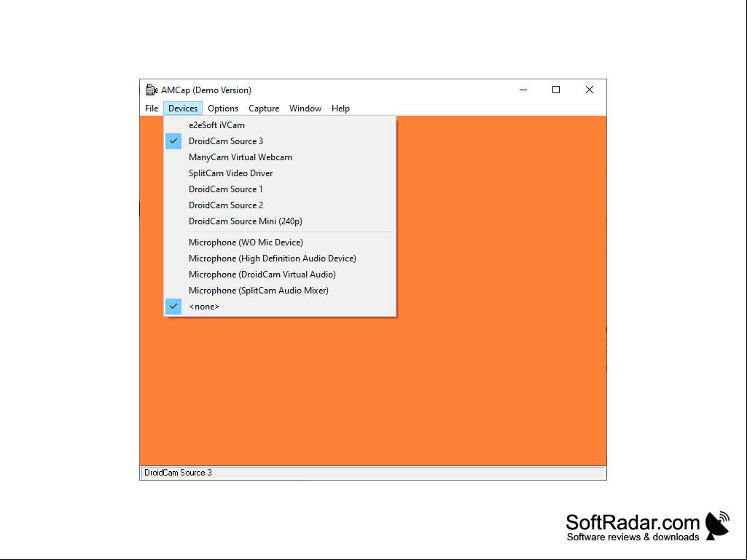The height and width of the screenshot is (560, 747).
Task: Open the File menu
Action: (152, 109)
